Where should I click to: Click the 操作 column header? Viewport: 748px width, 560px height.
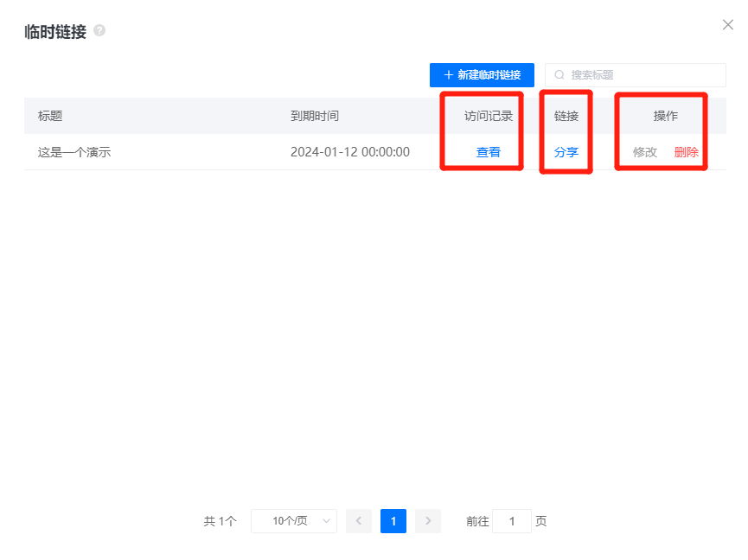tap(665, 116)
